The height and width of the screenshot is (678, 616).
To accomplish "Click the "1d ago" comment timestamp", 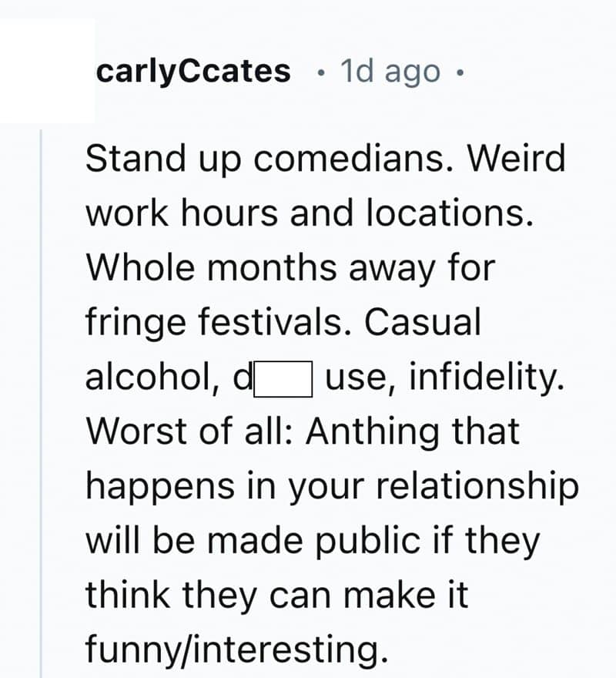I will pos(390,72).
